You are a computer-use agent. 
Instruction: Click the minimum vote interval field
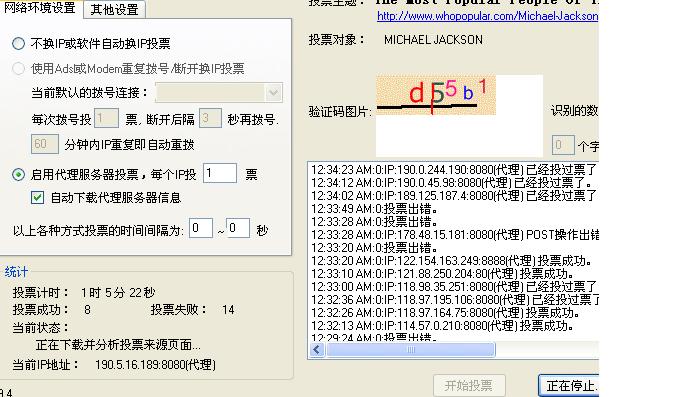point(201,228)
